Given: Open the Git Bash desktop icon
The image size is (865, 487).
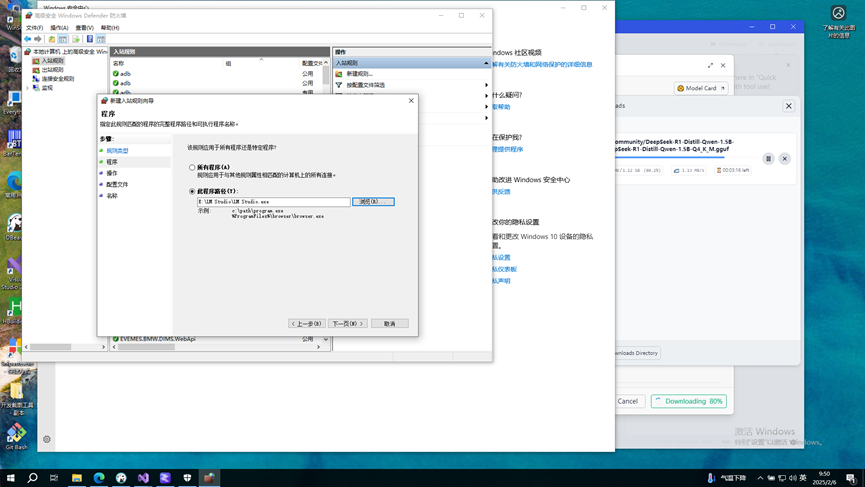Looking at the screenshot, I should [16, 437].
